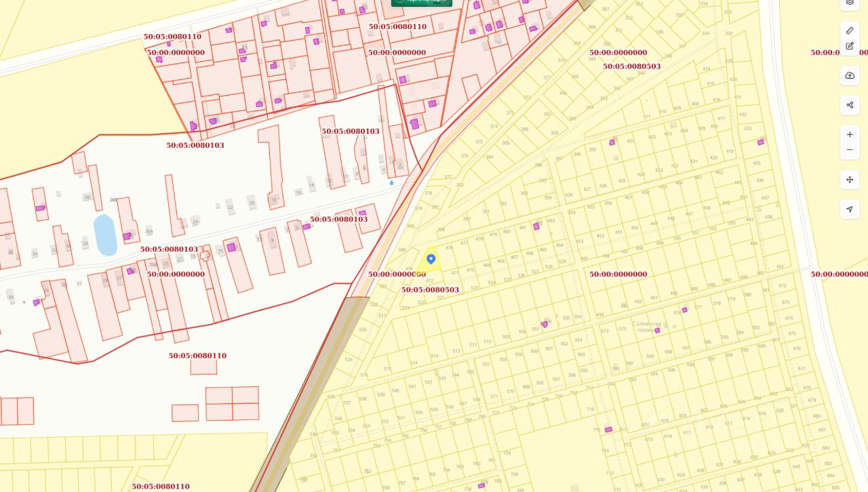Click parcel labeled 509

tap(506, 337)
